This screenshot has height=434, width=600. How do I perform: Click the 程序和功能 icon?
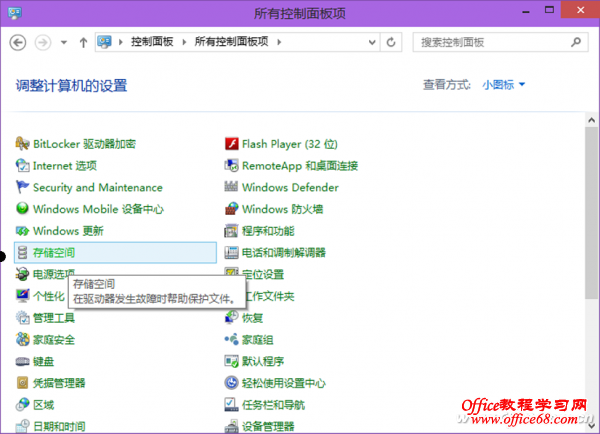(x=232, y=231)
